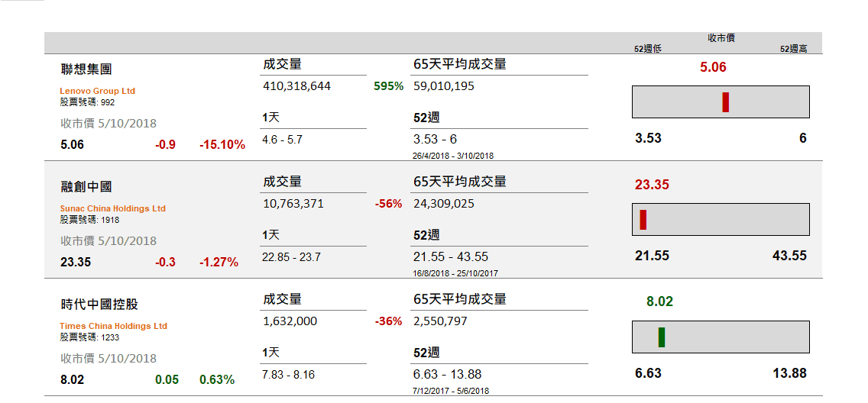Click Lenovo's -15.10% price change
Image resolution: width=868 pixels, height=403 pixels.
(x=222, y=145)
